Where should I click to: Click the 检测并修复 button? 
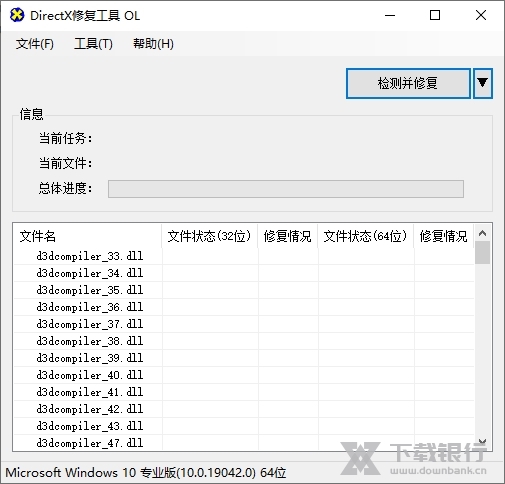pos(408,83)
